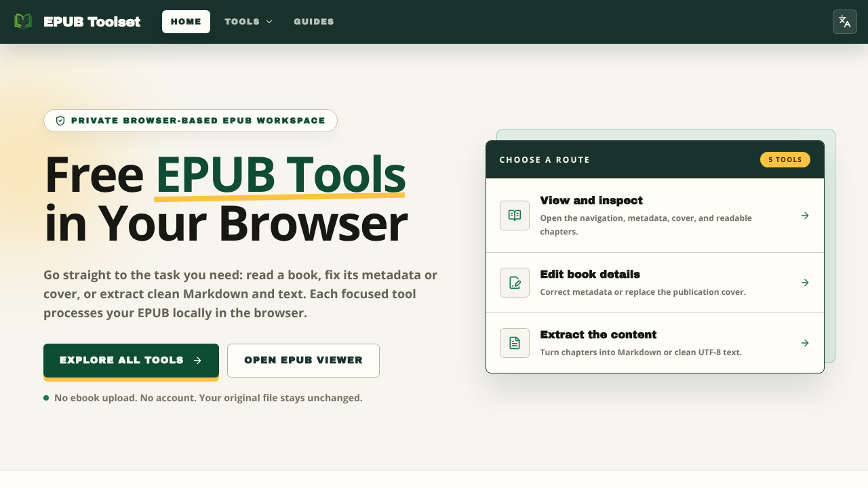Click the shield icon in the privacy badge
The height and width of the screenshot is (488, 868).
coord(60,121)
